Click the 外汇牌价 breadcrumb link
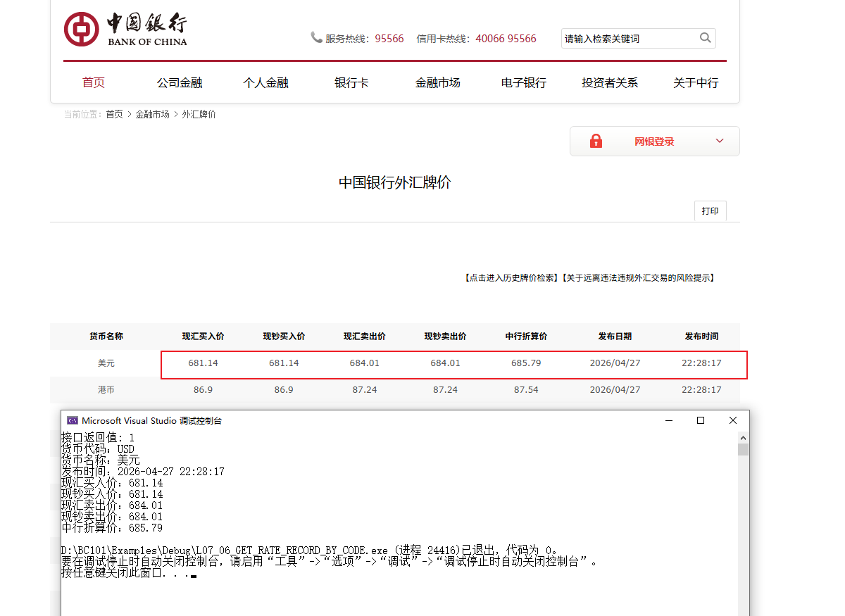845x616 pixels. (x=199, y=114)
